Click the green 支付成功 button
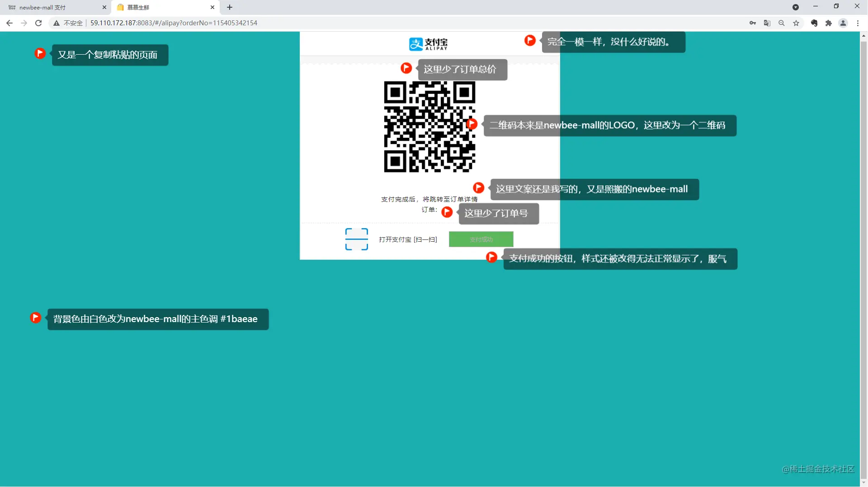The image size is (868, 487). [x=481, y=239]
